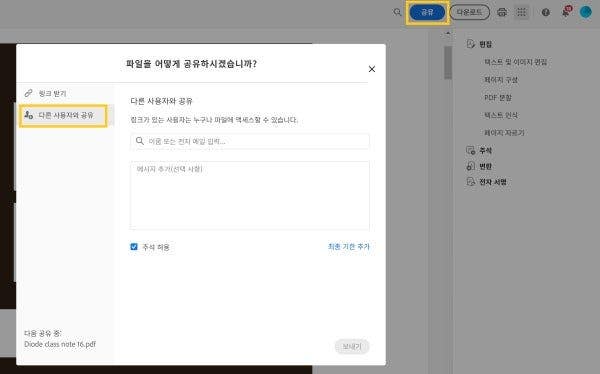Toggle the 주석 허용 checkbox
Screen dimensions: 600x374
pyautogui.click(x=134, y=247)
